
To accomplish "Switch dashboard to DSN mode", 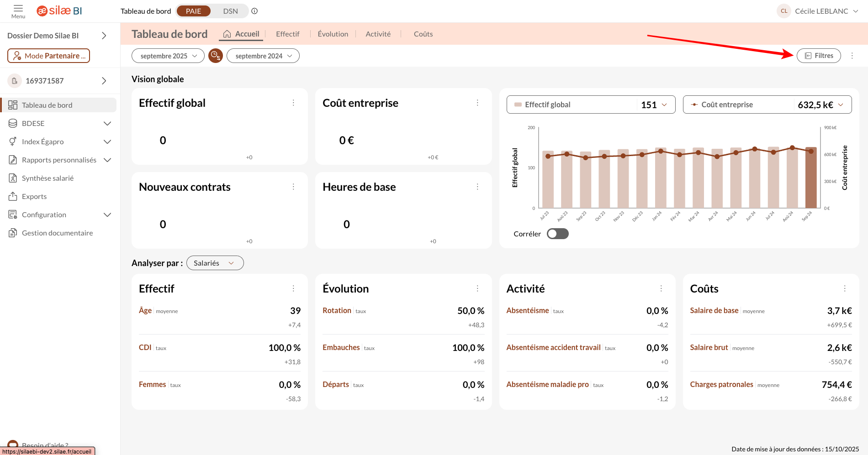I will click(x=230, y=11).
